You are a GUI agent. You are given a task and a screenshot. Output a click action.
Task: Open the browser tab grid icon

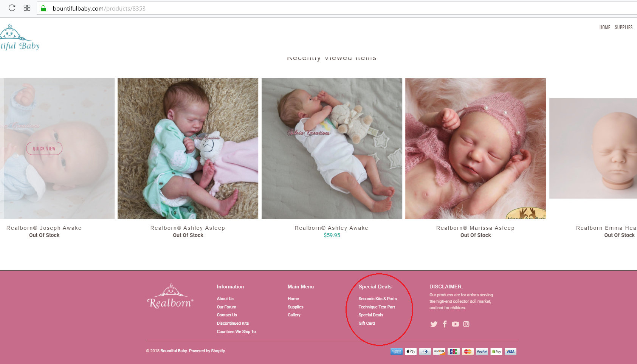(27, 8)
